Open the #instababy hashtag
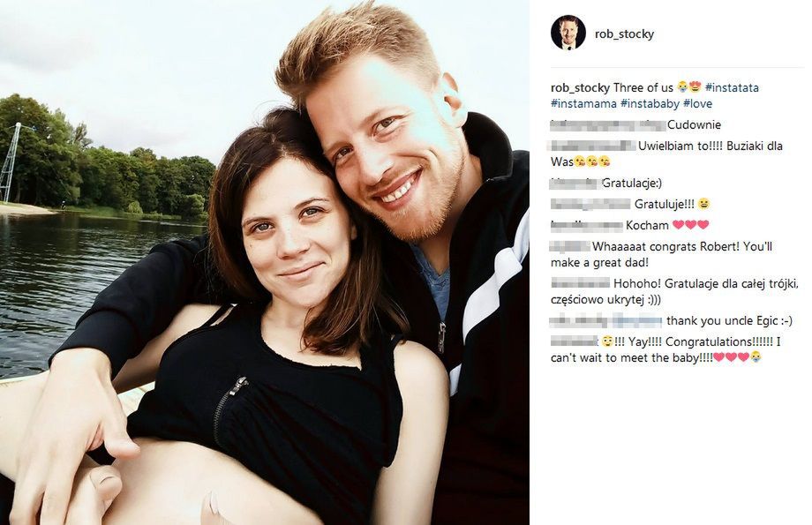The height and width of the screenshot is (525, 812). [650, 103]
